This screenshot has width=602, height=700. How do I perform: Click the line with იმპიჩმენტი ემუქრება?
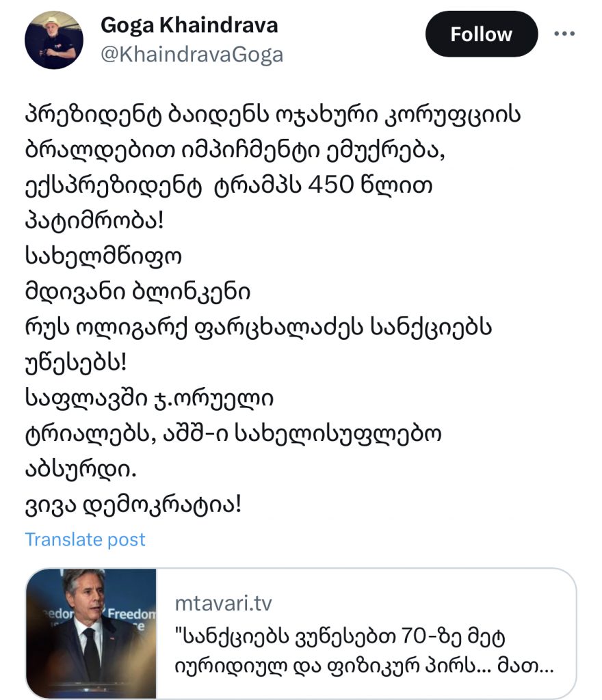tap(235, 150)
